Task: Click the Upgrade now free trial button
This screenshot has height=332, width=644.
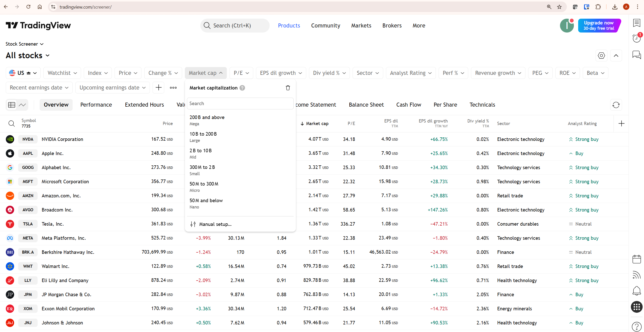Action: (x=599, y=25)
